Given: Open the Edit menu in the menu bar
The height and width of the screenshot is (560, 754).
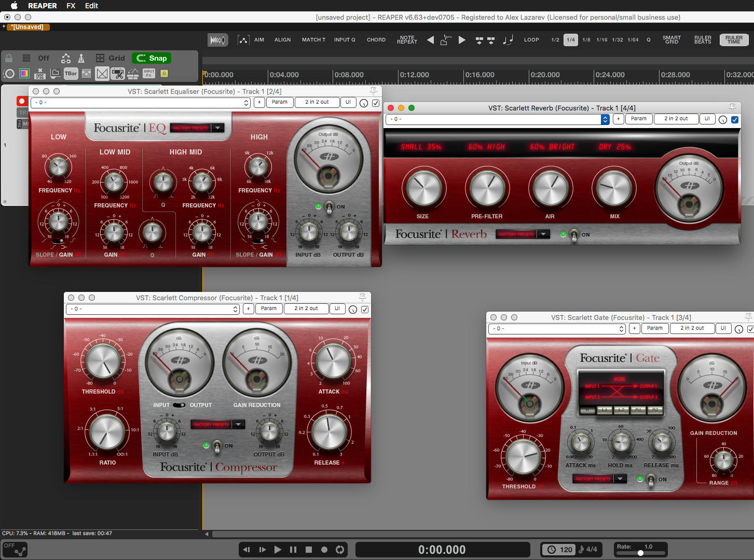Looking at the screenshot, I should [92, 6].
